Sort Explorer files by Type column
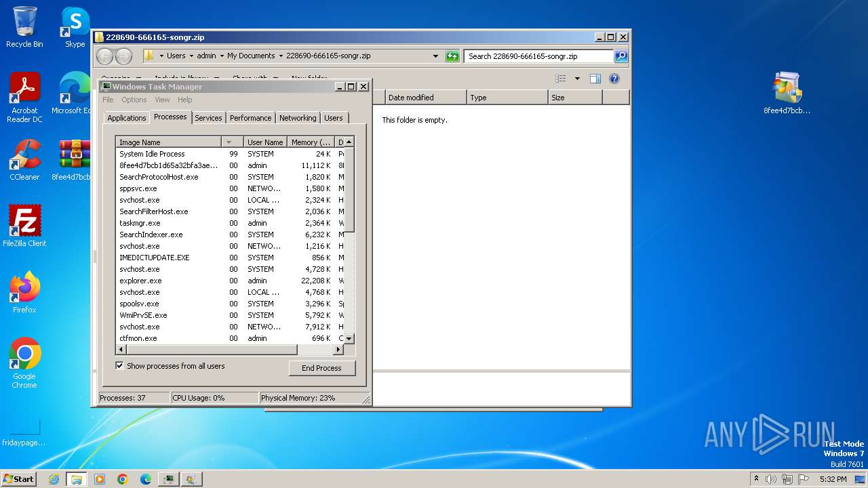The width and height of the screenshot is (868, 488). [x=508, y=98]
